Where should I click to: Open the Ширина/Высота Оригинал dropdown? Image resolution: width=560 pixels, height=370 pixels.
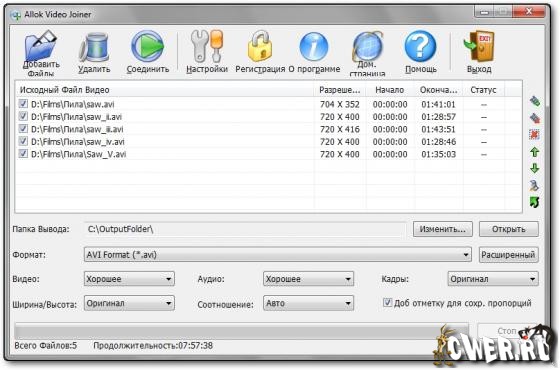[x=129, y=303]
